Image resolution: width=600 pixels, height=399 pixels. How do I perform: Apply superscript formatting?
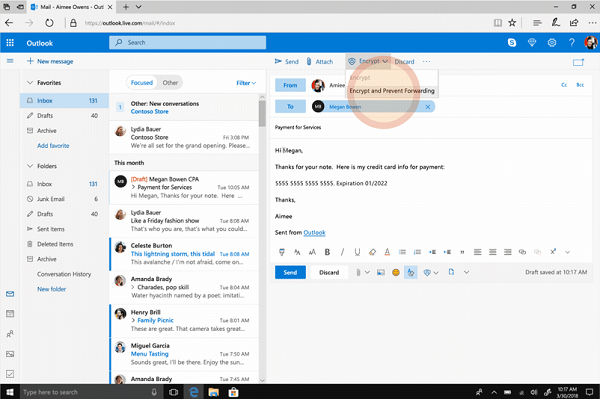coord(553,251)
